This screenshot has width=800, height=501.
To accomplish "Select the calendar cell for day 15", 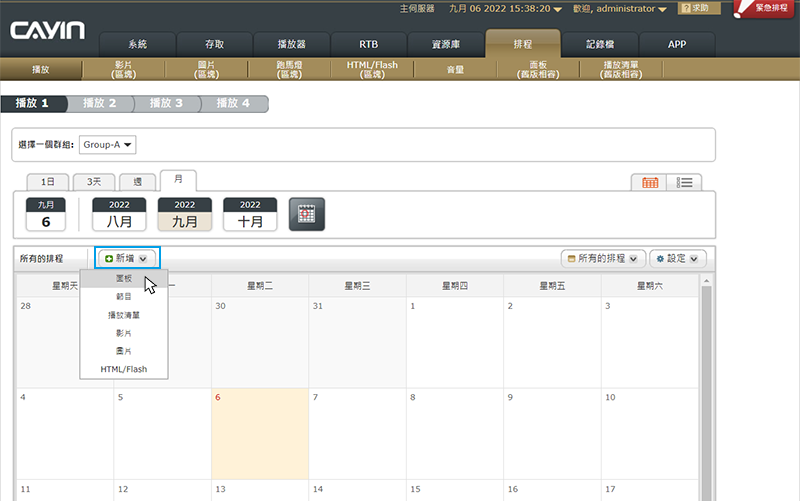I will 455,490.
